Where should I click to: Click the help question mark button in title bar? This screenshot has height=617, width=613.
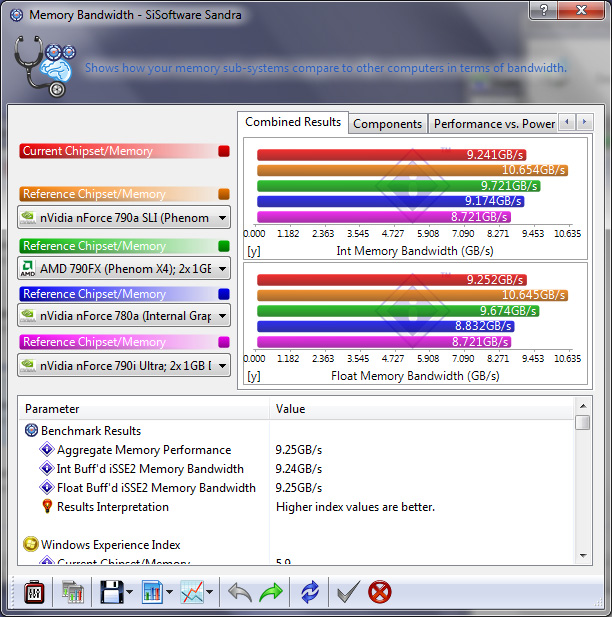[543, 10]
